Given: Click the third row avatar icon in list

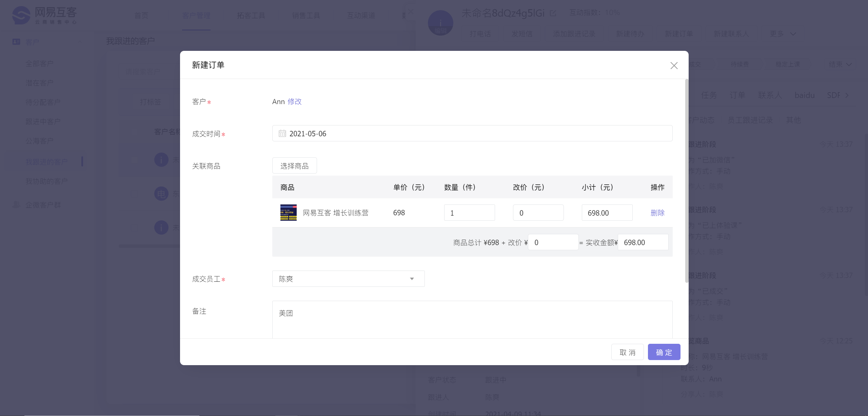Looking at the screenshot, I should (161, 227).
